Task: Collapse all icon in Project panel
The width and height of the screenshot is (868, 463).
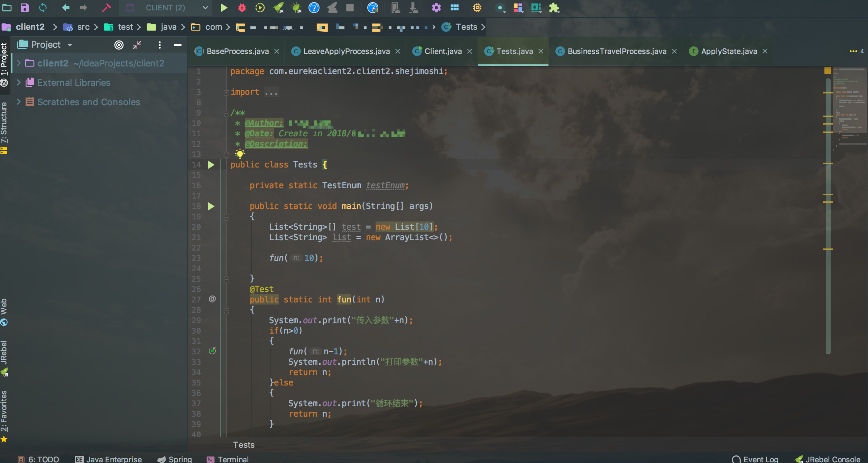Action: pos(137,45)
